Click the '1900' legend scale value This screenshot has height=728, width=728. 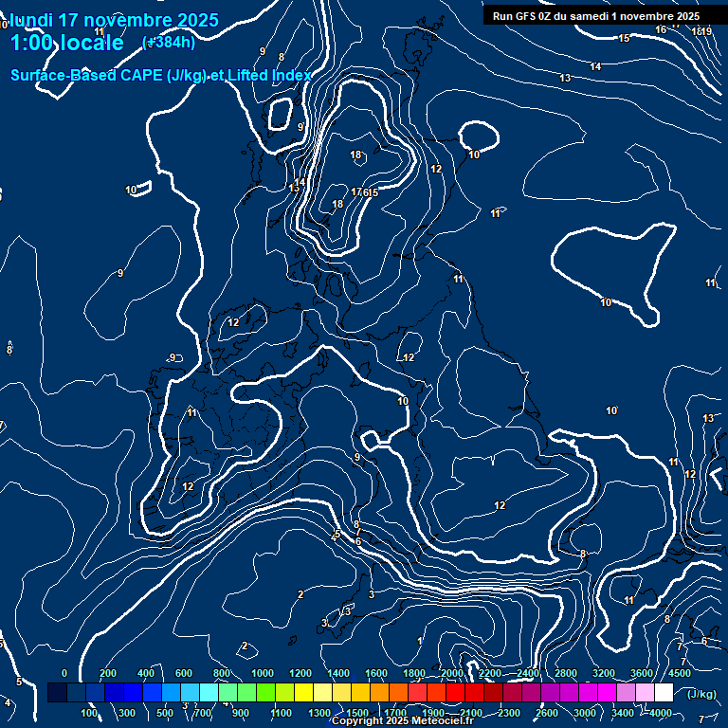pyautogui.click(x=433, y=713)
